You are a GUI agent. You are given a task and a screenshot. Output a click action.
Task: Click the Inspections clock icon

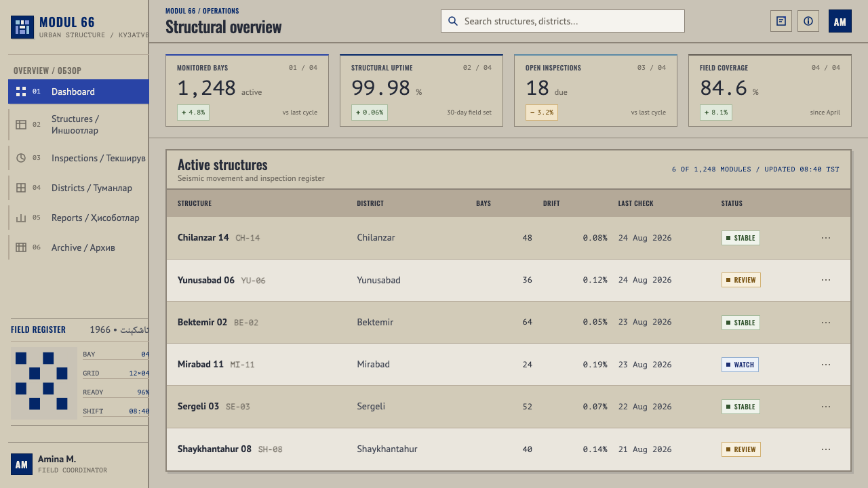(21, 158)
